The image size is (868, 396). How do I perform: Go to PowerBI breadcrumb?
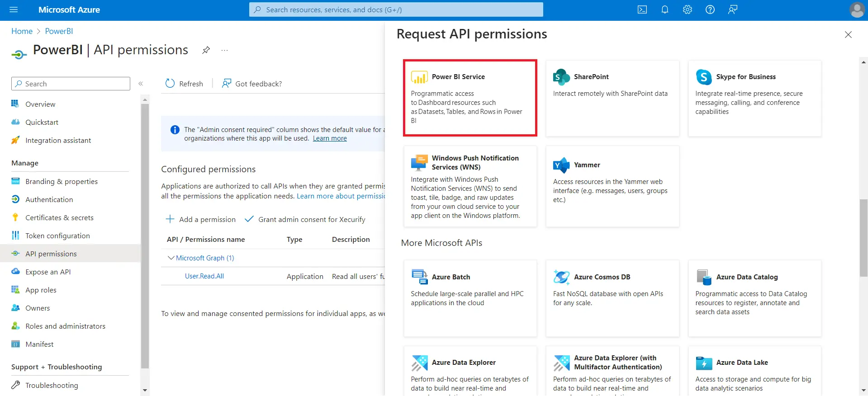coord(59,31)
